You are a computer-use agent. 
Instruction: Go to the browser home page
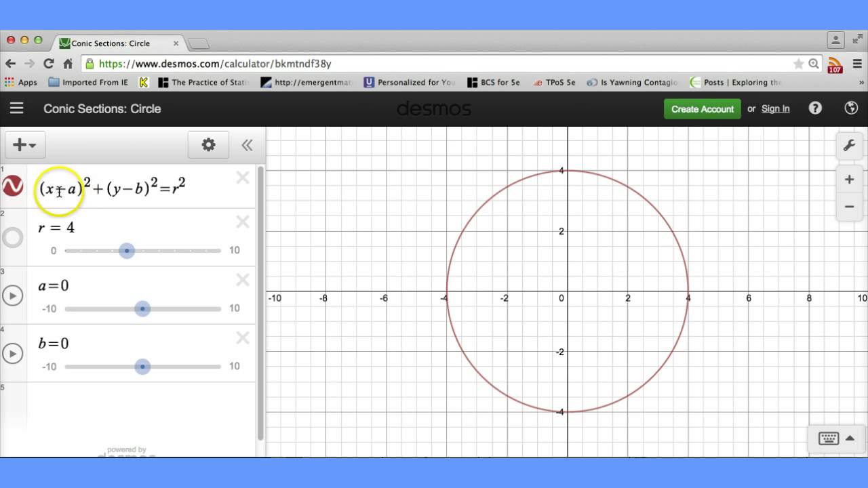click(68, 64)
